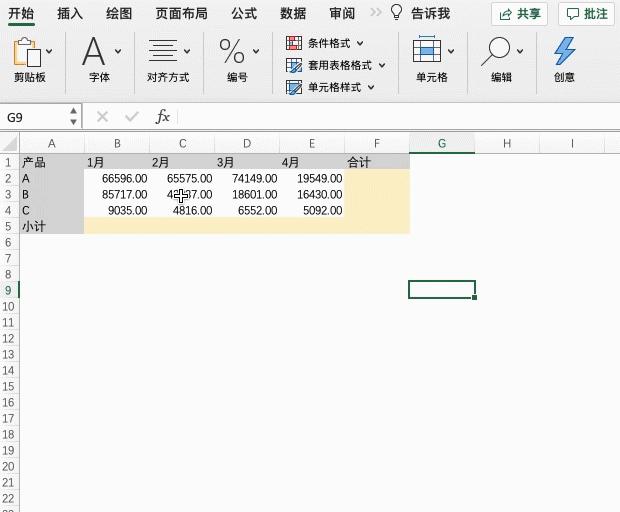Screen dimensions: 620x512
Task: Click the 字体 font letter A icon
Action: (94, 51)
